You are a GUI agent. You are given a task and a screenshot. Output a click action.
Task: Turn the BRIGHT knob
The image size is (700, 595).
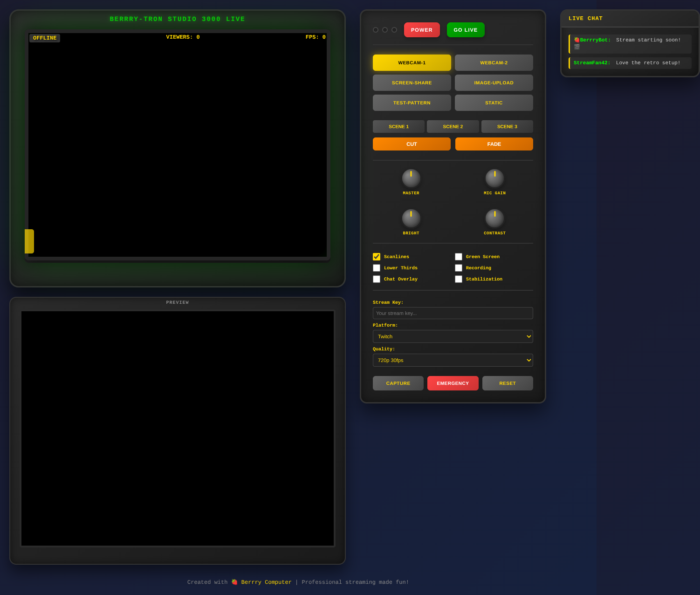click(411, 219)
